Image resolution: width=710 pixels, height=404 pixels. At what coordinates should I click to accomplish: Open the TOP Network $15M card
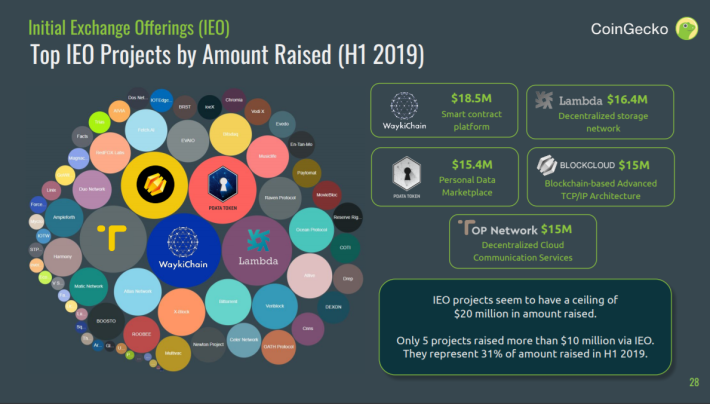click(523, 241)
